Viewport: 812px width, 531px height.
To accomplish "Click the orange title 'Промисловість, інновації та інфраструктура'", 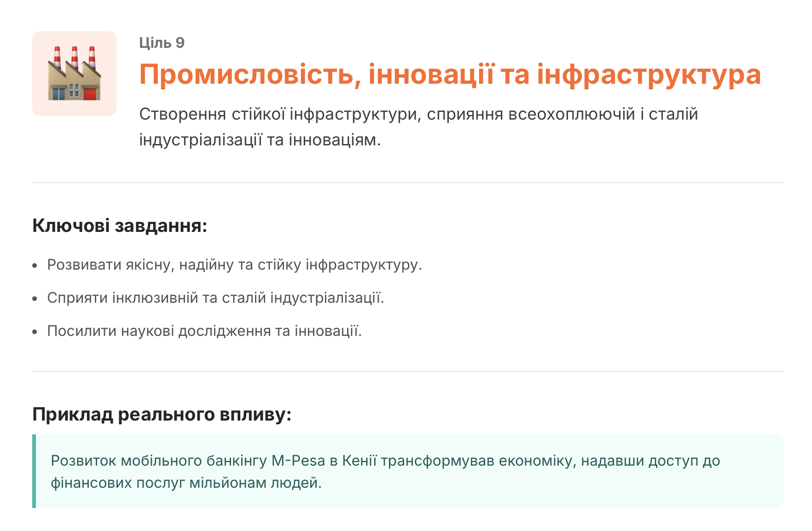I will pyautogui.click(x=449, y=75).
